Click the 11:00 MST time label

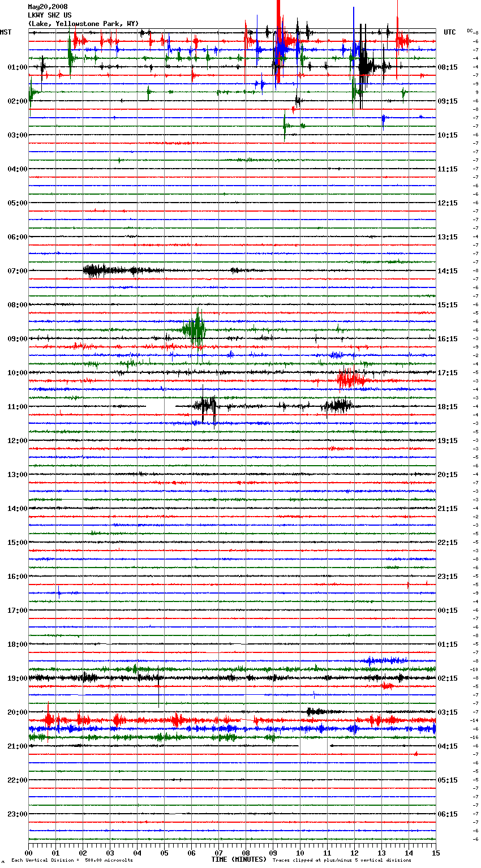click(18, 407)
